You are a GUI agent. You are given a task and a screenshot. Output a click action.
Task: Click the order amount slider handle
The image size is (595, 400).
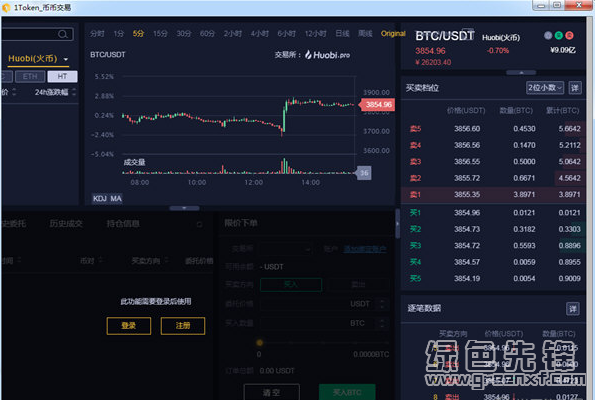tap(260, 343)
